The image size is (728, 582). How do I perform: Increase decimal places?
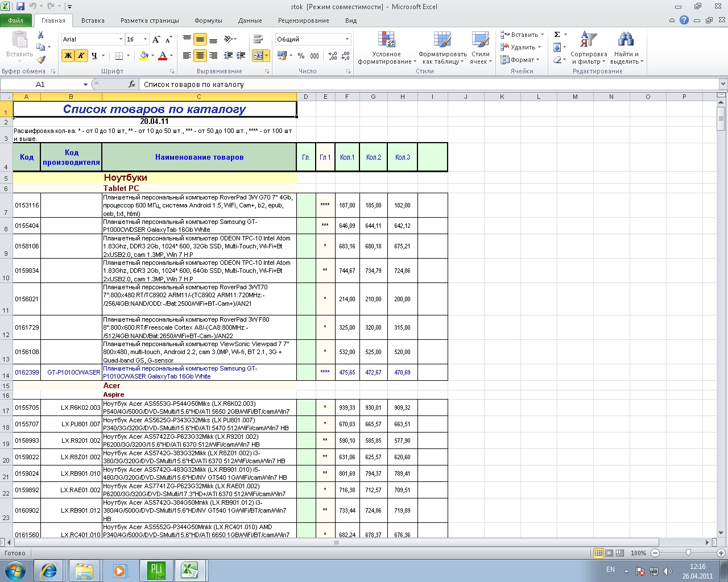[x=333, y=56]
